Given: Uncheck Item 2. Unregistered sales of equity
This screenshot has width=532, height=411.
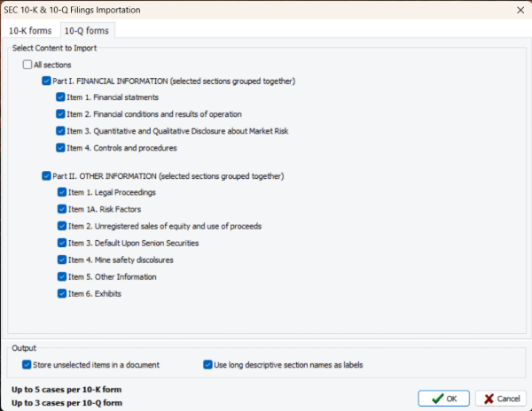Looking at the screenshot, I should click(x=61, y=226).
